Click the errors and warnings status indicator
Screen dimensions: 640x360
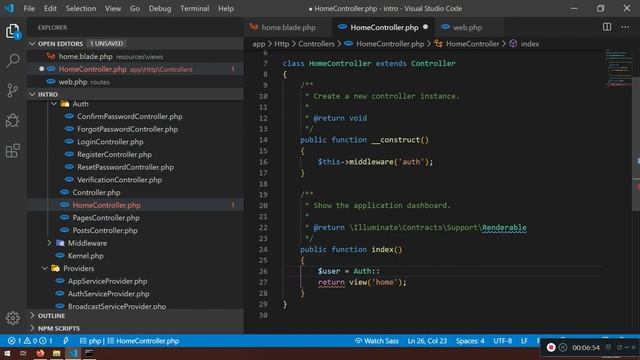[x=30, y=341]
